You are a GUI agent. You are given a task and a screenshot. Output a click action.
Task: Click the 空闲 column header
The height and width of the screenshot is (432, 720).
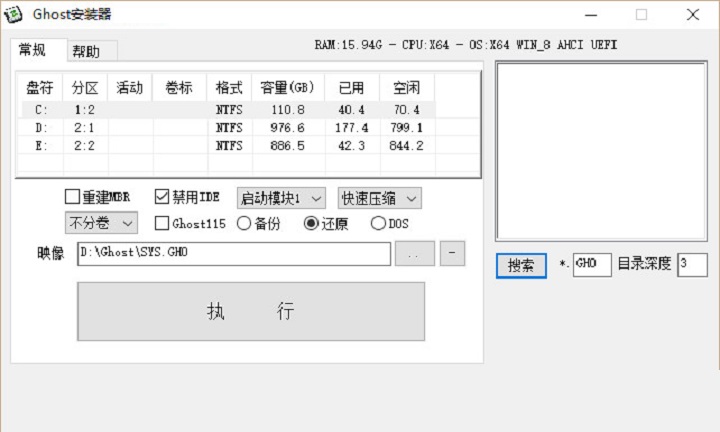pyautogui.click(x=407, y=87)
